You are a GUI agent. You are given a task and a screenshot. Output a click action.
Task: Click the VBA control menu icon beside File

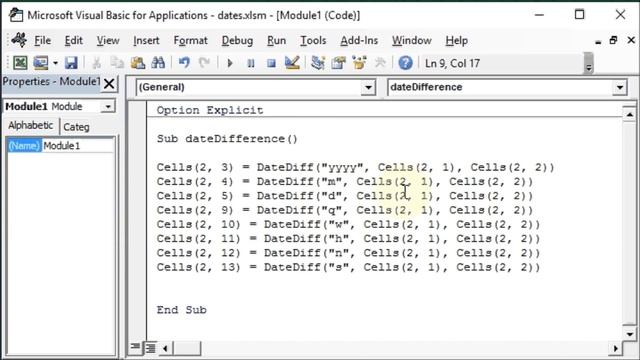tap(19, 40)
